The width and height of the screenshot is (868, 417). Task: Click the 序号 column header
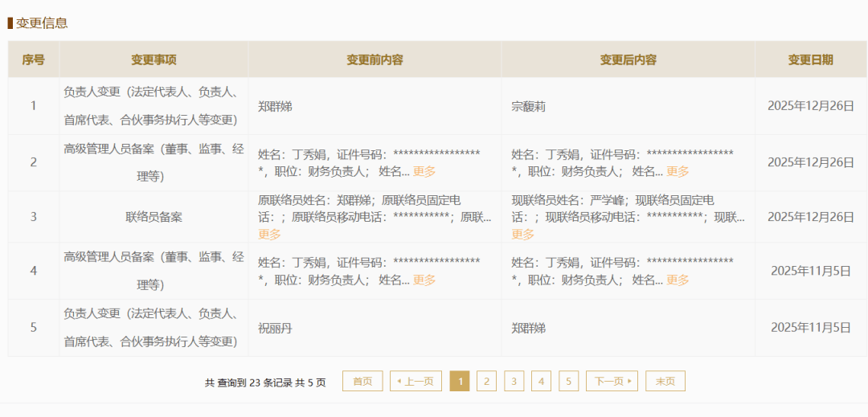point(33,59)
